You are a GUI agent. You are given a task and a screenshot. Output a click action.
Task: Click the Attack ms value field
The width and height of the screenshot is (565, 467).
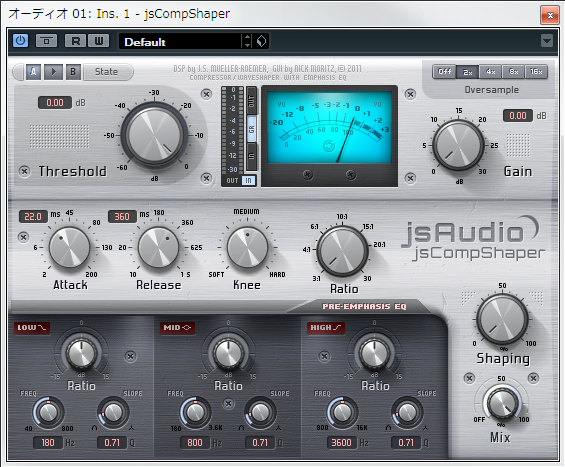point(33,217)
